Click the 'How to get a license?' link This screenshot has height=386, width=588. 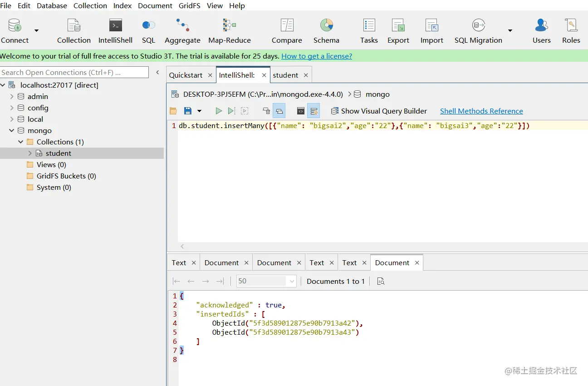tap(316, 56)
